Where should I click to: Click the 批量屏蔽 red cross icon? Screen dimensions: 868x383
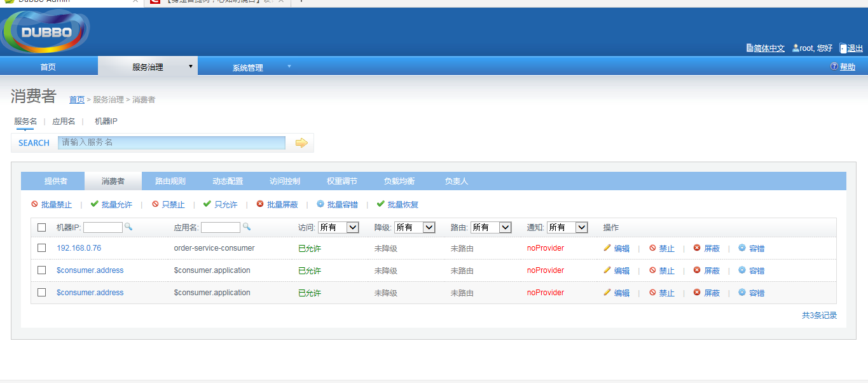259,204
